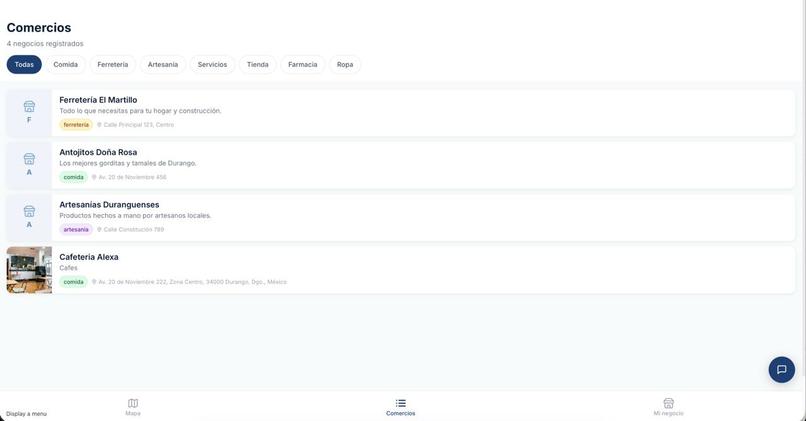Click description 'Todo lo que necesitas para tu hogar'
The image size is (806, 421).
coord(140,111)
